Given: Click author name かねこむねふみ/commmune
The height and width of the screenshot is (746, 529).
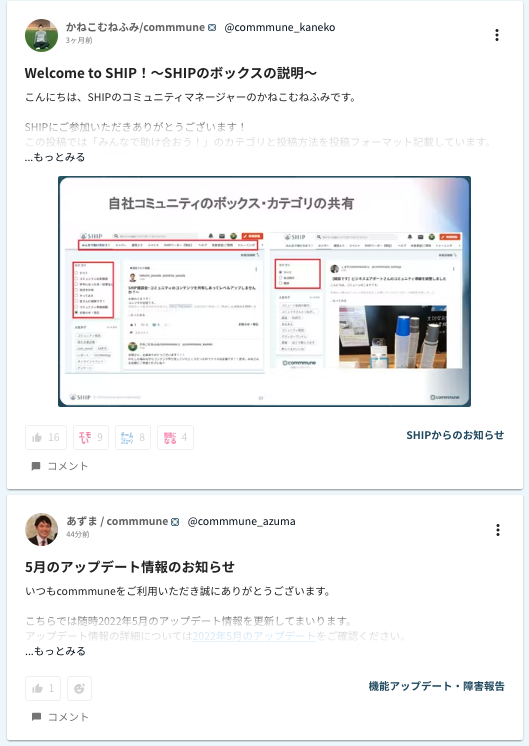Looking at the screenshot, I should (x=135, y=28).
